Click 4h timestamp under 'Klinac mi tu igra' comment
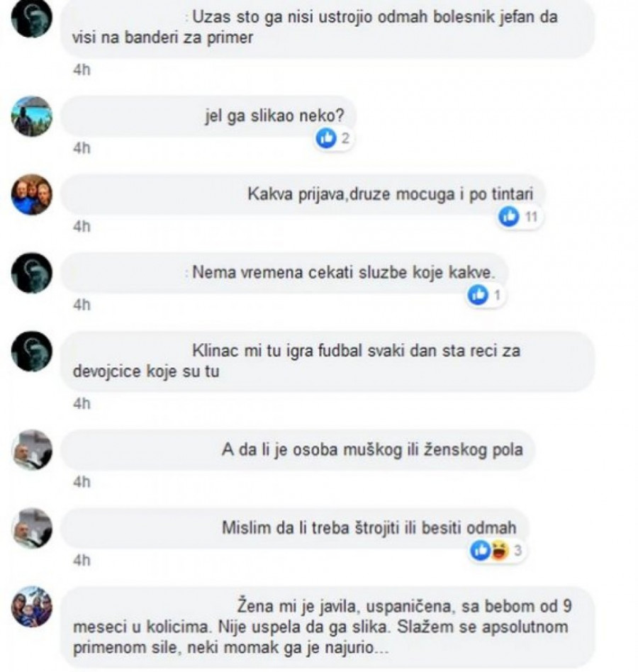This screenshot has width=638, height=672. pyautogui.click(x=82, y=404)
